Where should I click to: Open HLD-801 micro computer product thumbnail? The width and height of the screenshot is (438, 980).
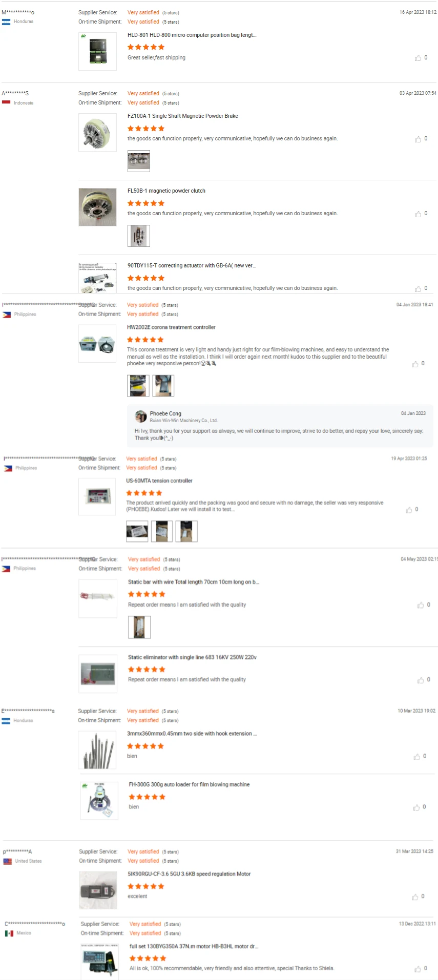[x=97, y=51]
